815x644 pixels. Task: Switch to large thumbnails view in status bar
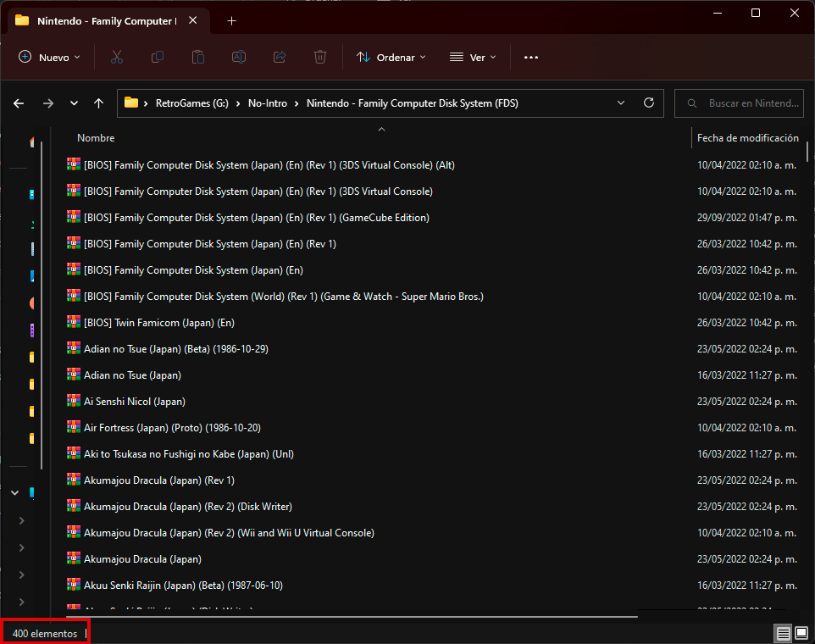click(x=801, y=633)
